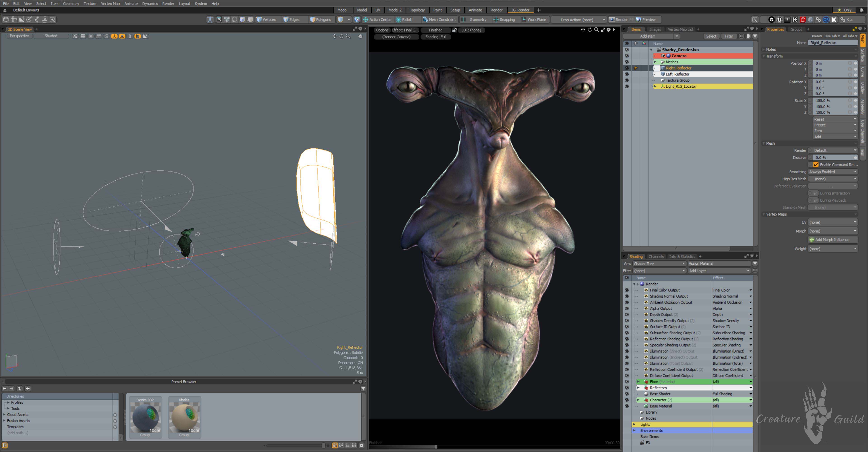Switch to the Topology layout tab
Image resolution: width=868 pixels, height=452 pixels.
coord(417,10)
